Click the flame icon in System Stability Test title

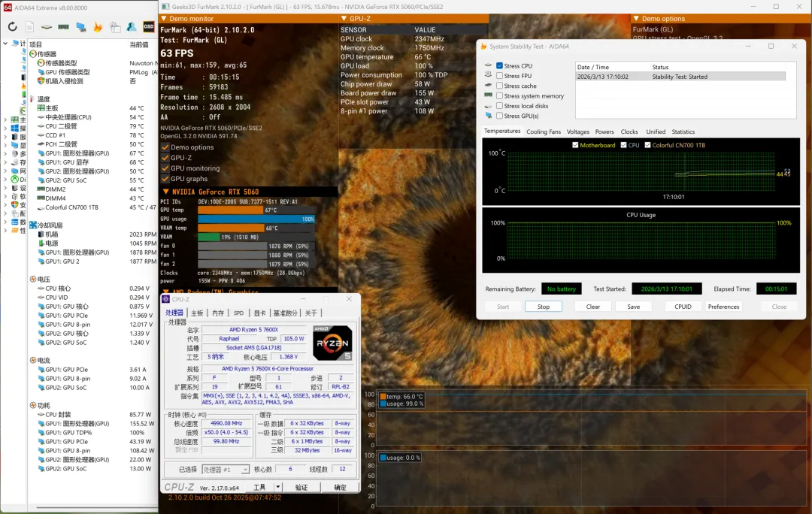click(483, 46)
